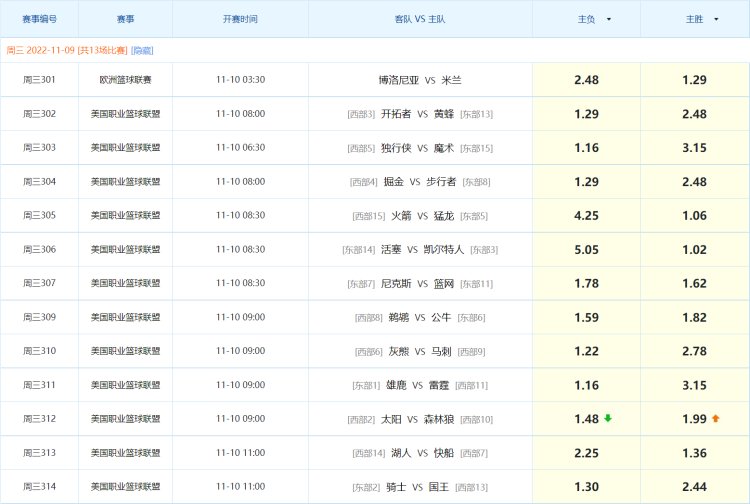Click the 客队 VS 主队 column header

[420, 19]
